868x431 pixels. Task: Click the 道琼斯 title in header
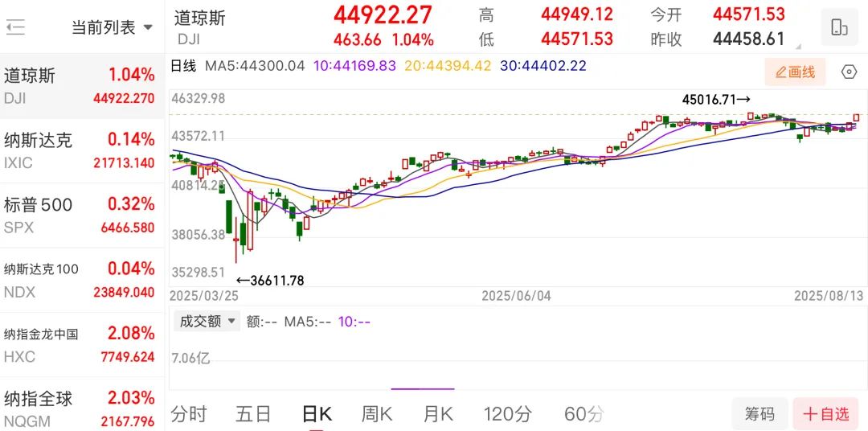pyautogui.click(x=200, y=17)
